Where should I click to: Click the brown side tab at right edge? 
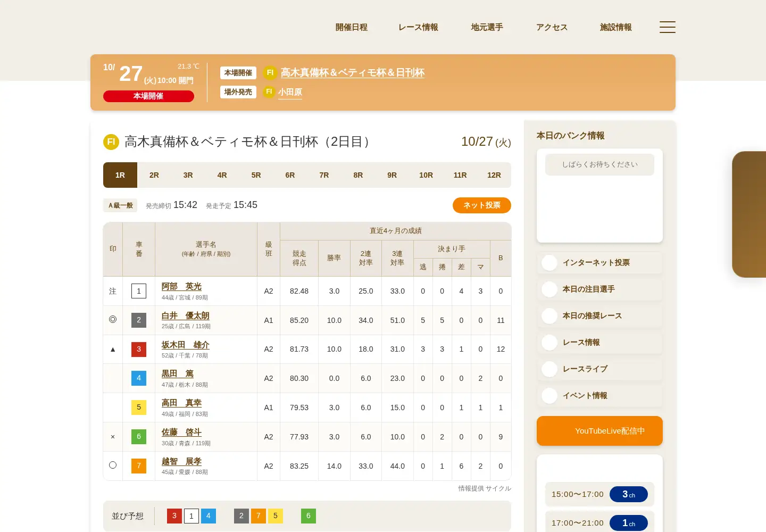749,214
